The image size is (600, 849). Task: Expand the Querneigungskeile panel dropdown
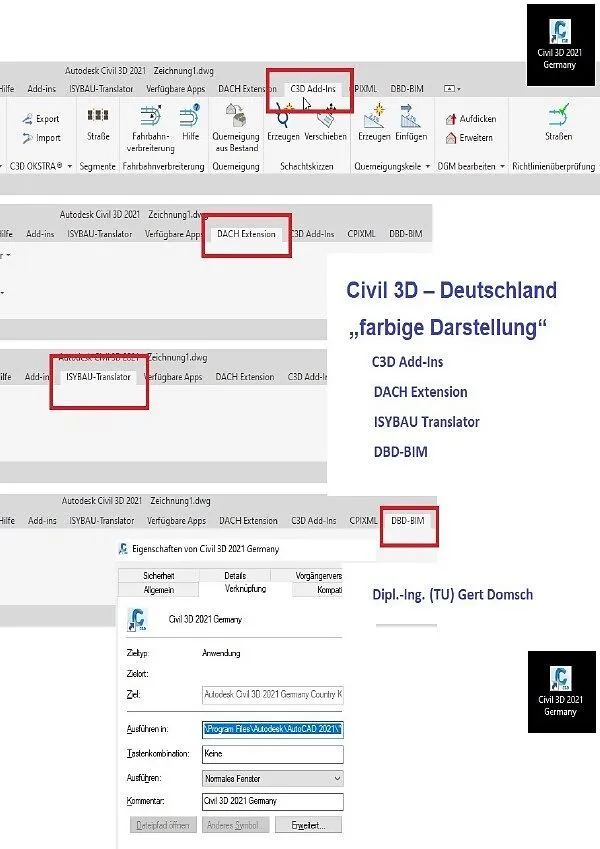(x=428, y=166)
